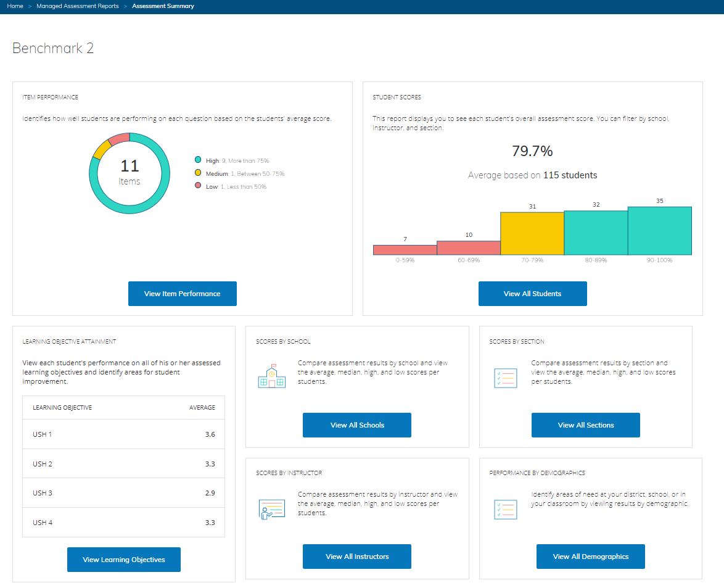Go to Home in breadcrumb

(x=15, y=6)
